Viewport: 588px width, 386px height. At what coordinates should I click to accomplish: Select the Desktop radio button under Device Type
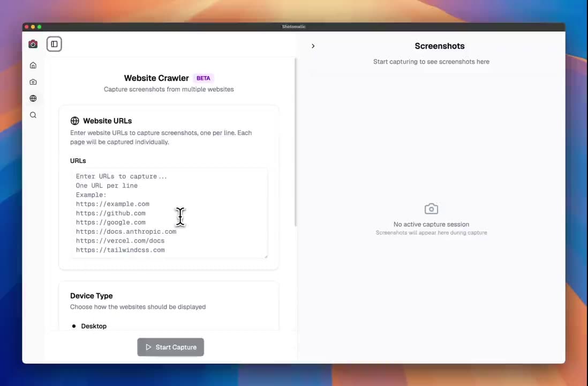pyautogui.click(x=74, y=326)
